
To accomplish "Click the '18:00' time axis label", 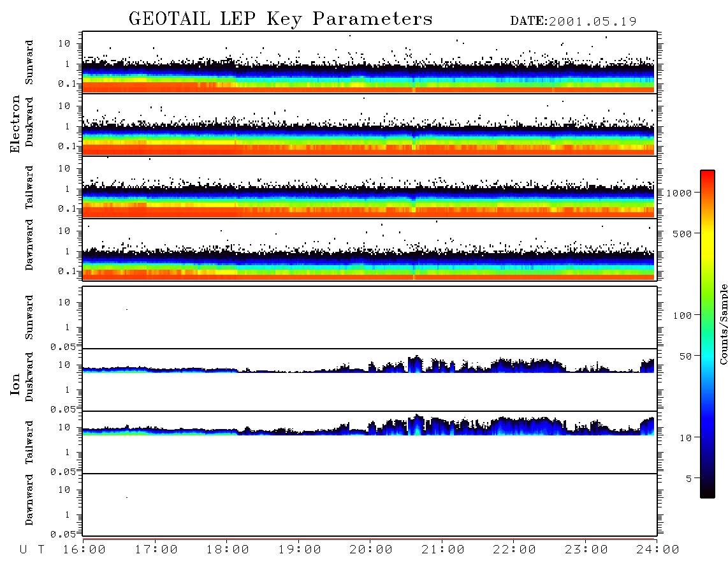I will (228, 550).
